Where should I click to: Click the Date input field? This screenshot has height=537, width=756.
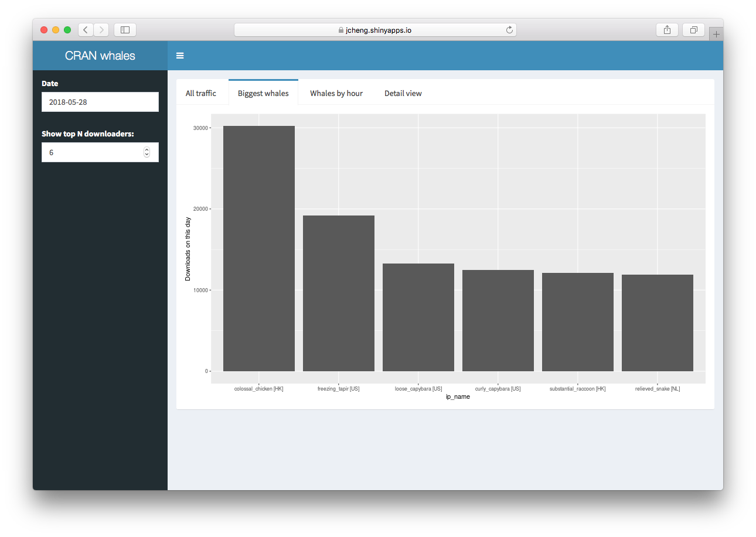[x=100, y=102]
